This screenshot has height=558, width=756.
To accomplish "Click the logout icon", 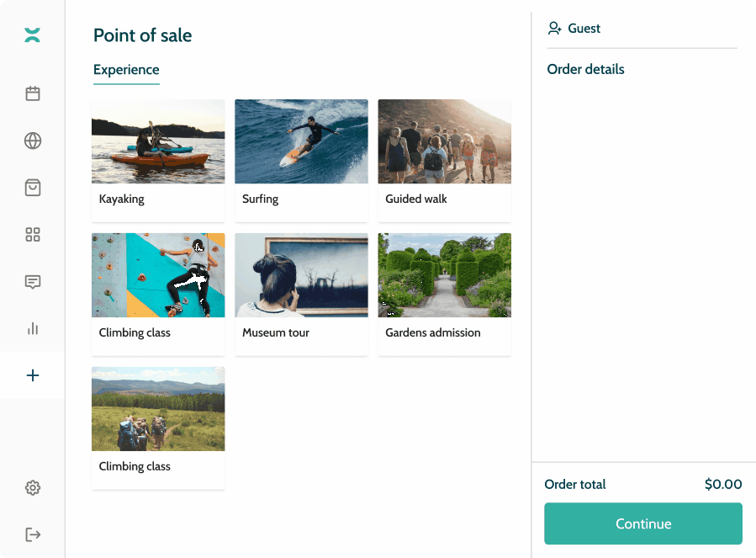I will (33, 534).
